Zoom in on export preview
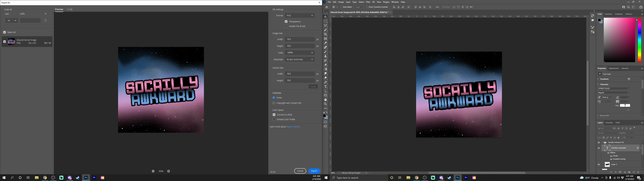Screen dimensions: 644x181 tap(169, 171)
